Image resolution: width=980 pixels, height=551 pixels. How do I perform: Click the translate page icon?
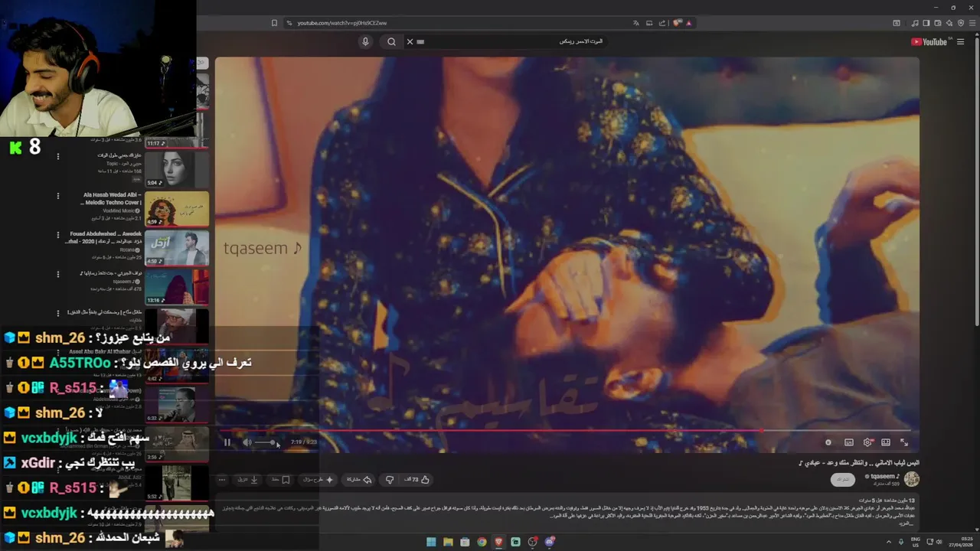point(635,23)
